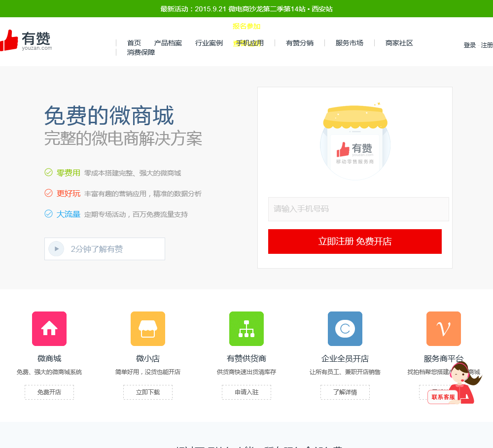Click the store illustration with 有赞 logo
Screen dimensions: 493x448
(x=355, y=141)
